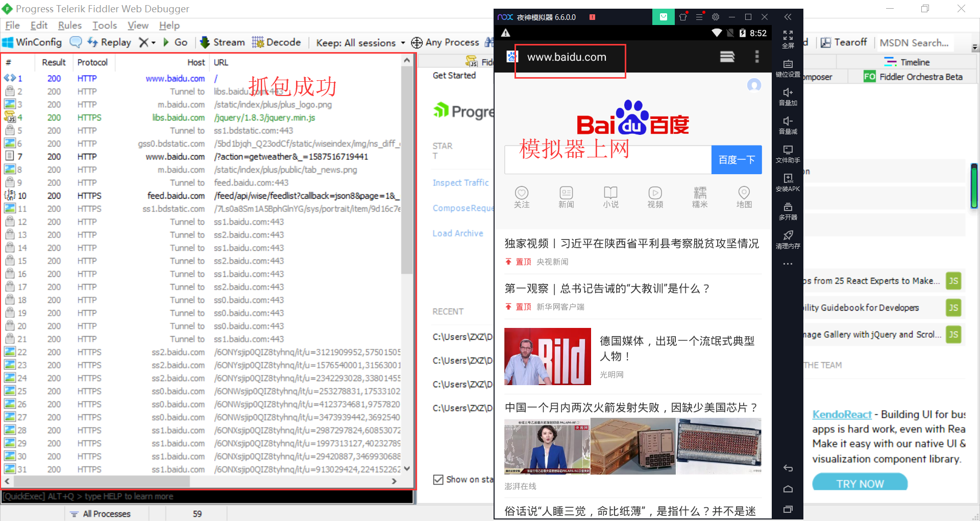Open the Nox hamburger menu

(x=699, y=17)
